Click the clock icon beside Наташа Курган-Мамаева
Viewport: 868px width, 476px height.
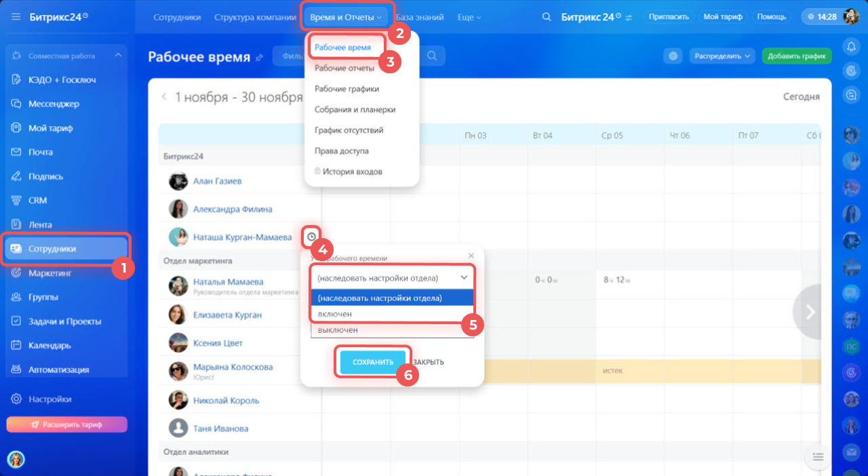311,237
